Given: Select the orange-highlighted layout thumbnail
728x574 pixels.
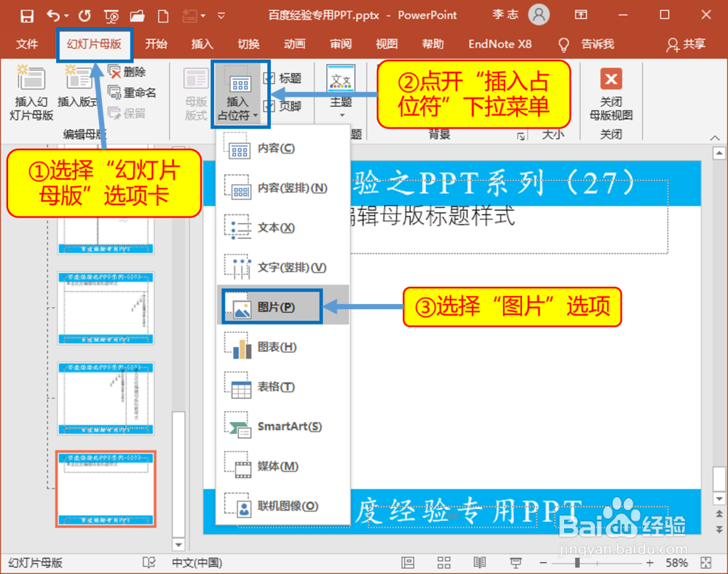Looking at the screenshot, I should [106, 489].
